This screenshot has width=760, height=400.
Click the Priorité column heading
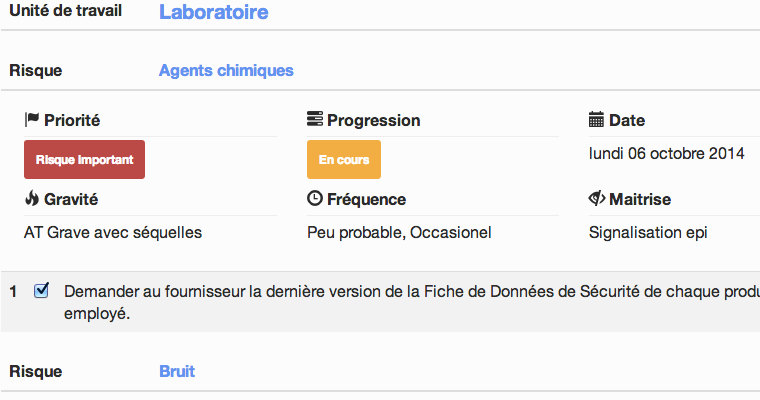72,120
